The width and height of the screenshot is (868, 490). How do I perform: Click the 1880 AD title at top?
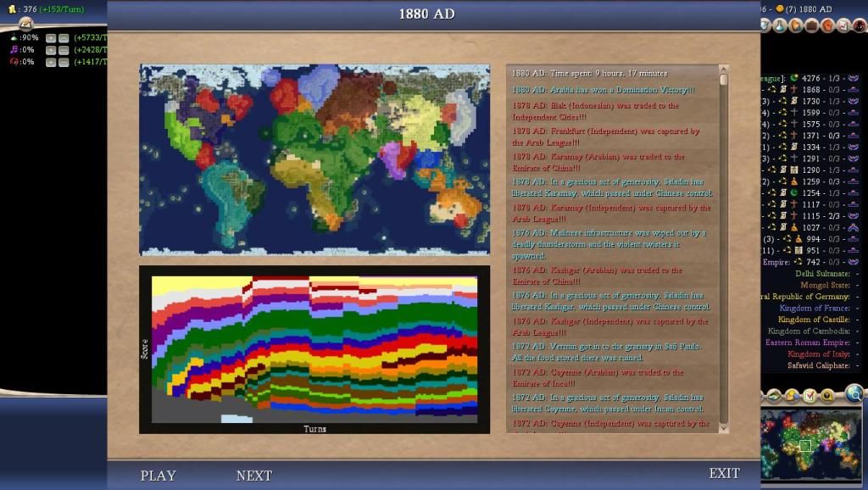(x=427, y=14)
